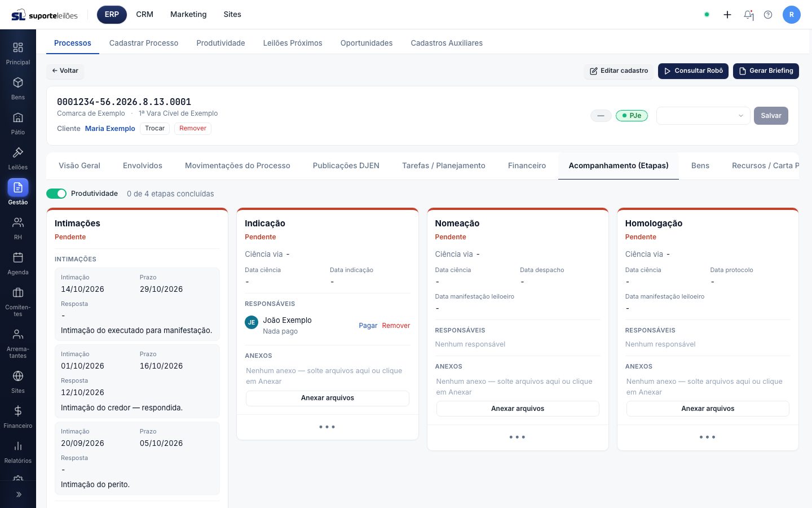Open Publicações DJEN tab
812x508 pixels.
click(346, 166)
